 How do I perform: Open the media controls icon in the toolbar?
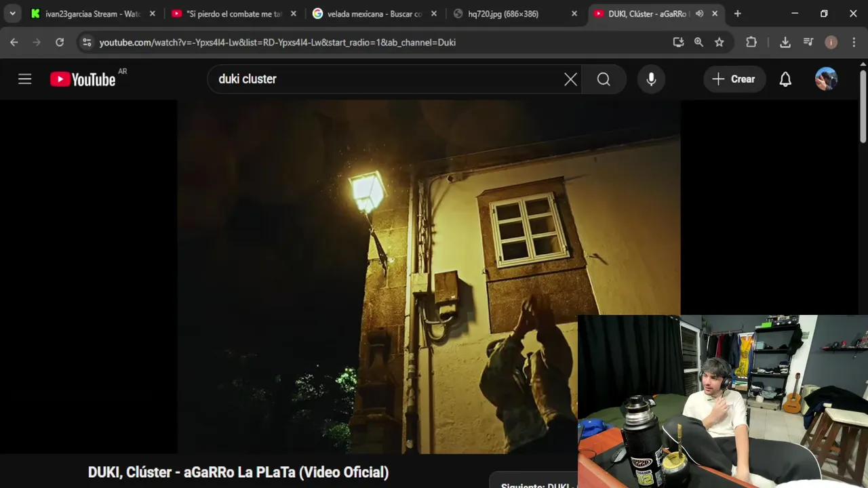[x=808, y=42]
